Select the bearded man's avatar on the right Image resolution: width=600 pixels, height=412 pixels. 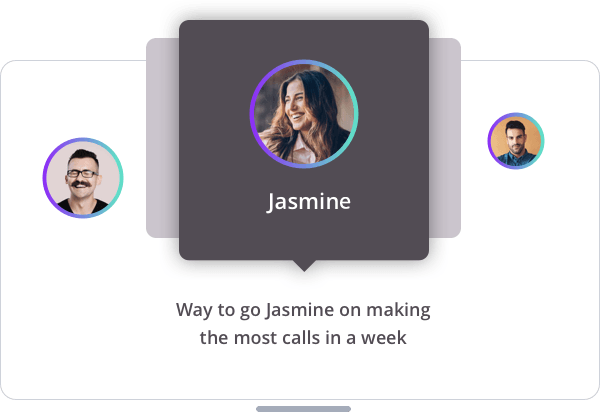516,141
